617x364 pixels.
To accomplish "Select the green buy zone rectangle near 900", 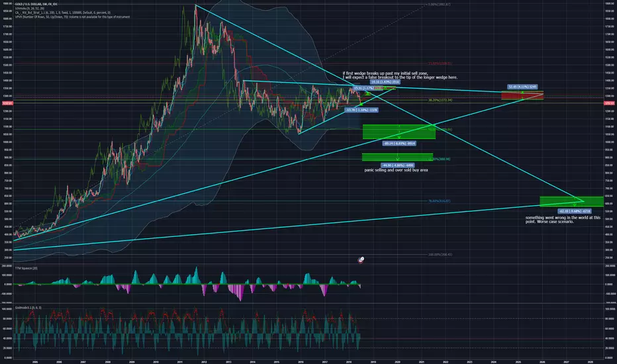I will pyautogui.click(x=397, y=157).
